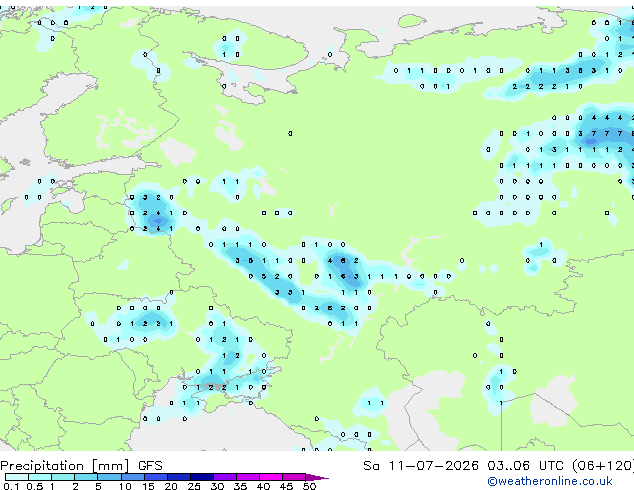Click the '03..06 UTC' time range text
This screenshot has height=490, width=634.
[525, 466]
